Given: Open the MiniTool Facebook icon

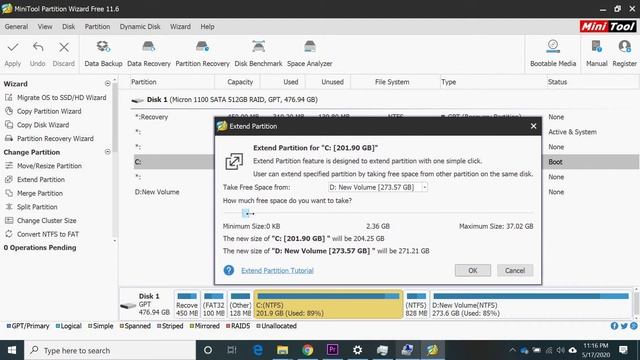Looking at the screenshot, I should pyautogui.click(x=614, y=326).
